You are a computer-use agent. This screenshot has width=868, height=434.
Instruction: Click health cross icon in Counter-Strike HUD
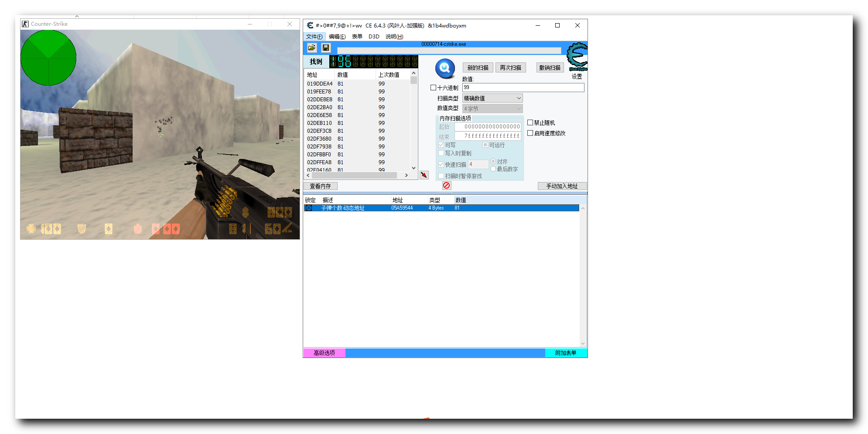31,228
